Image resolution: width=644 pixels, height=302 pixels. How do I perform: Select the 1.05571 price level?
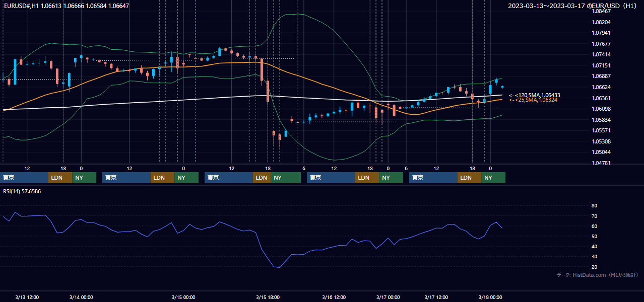click(601, 130)
